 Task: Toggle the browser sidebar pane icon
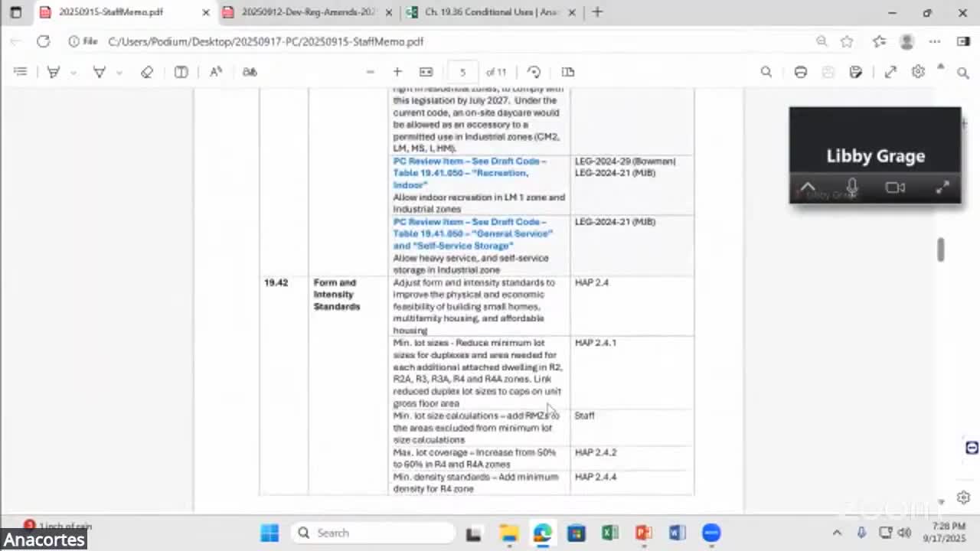[963, 41]
